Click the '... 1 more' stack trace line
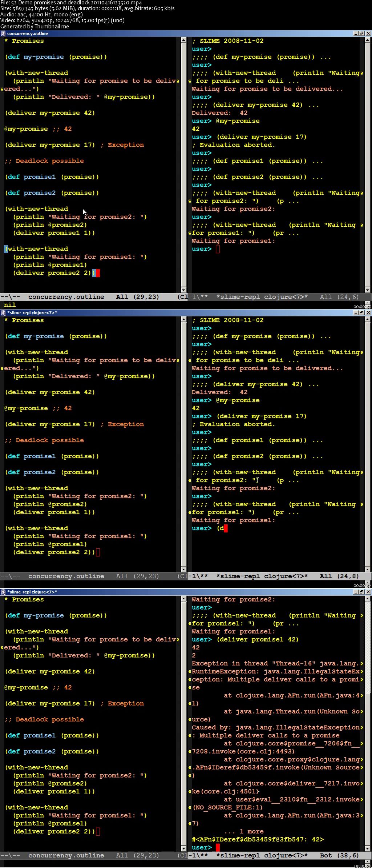Screen dimensions: 372x868 point(244,832)
